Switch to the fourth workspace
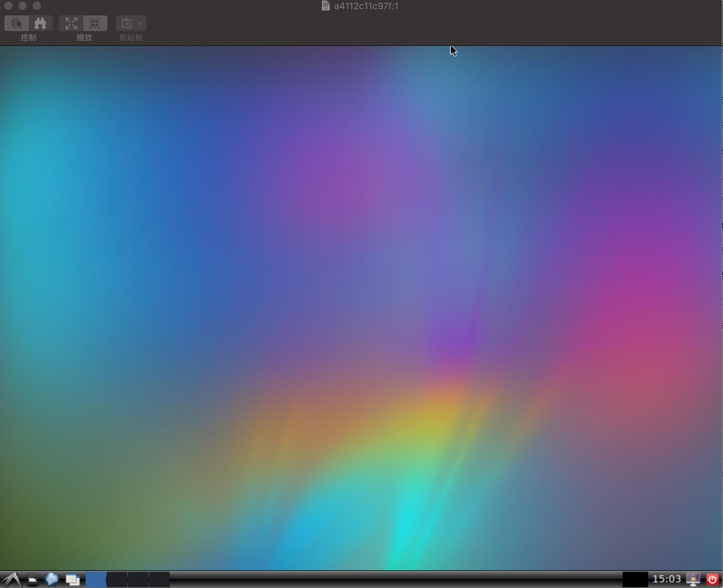This screenshot has width=723, height=588. [159, 580]
